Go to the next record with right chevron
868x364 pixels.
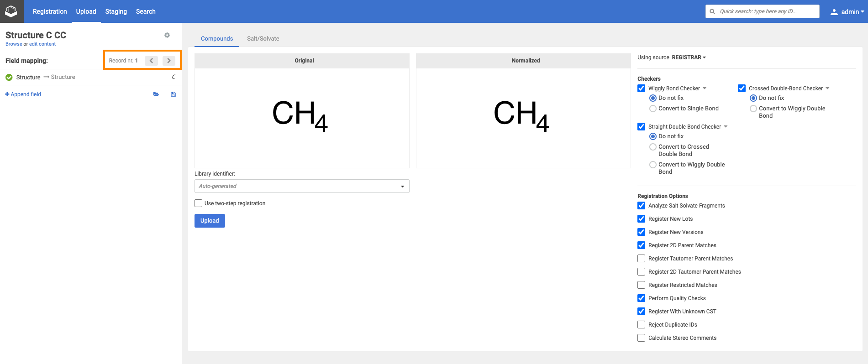tap(169, 61)
